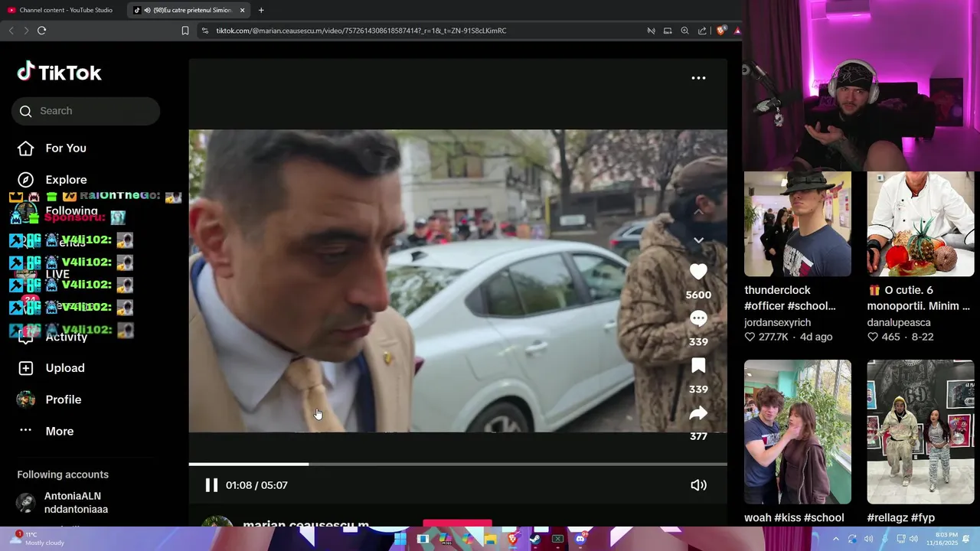Switch to Channel content YouTube Studio tab
Viewport: 980px width, 551px height.
tap(60, 10)
